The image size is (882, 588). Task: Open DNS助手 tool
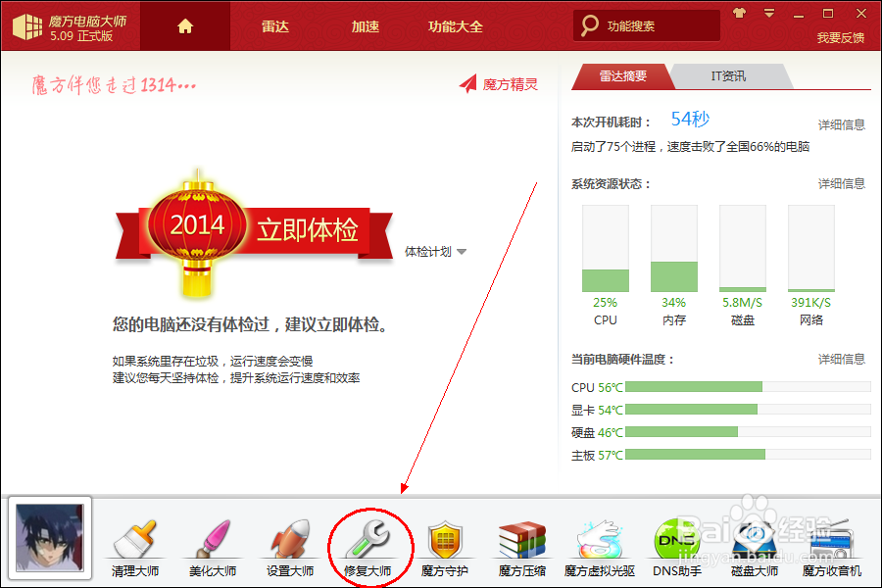click(x=676, y=548)
